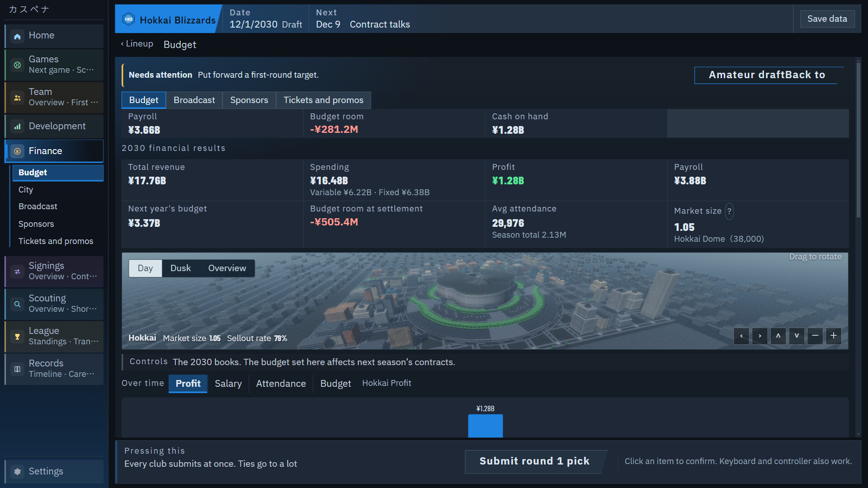
Task: Show Salary over time chart
Action: point(228,384)
